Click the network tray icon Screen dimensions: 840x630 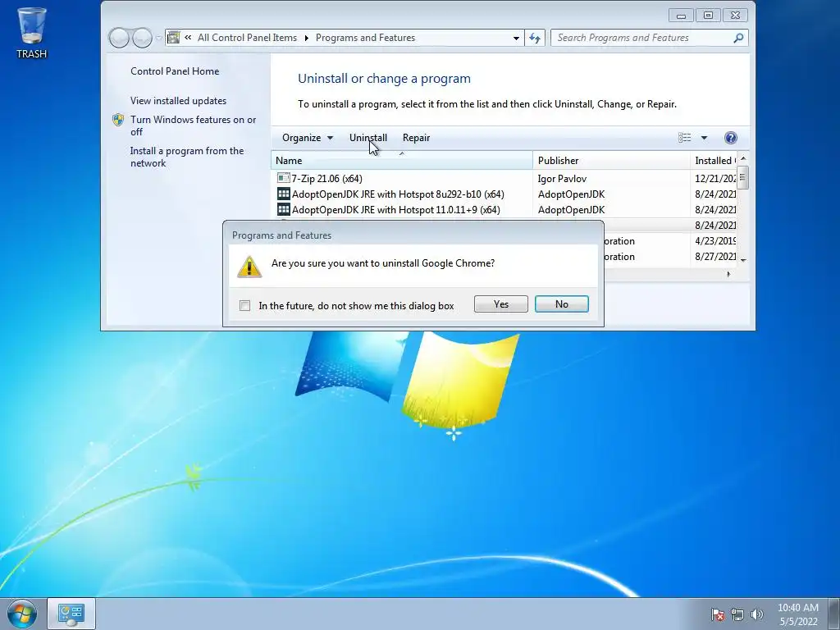coord(737,614)
